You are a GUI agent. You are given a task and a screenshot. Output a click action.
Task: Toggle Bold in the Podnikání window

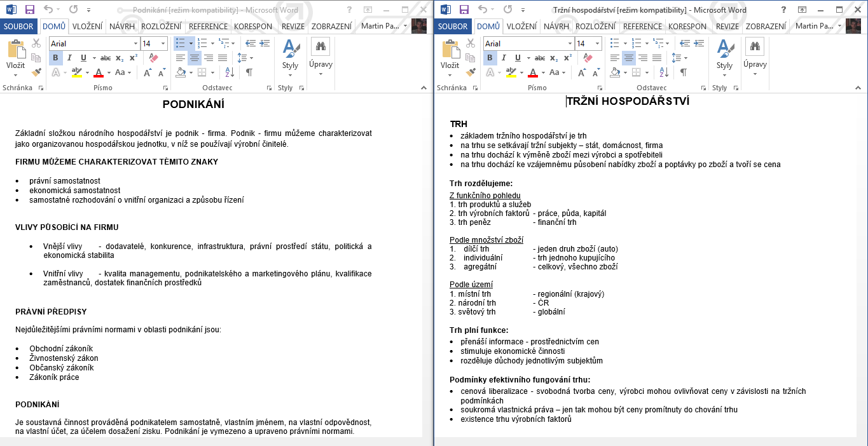tap(55, 58)
